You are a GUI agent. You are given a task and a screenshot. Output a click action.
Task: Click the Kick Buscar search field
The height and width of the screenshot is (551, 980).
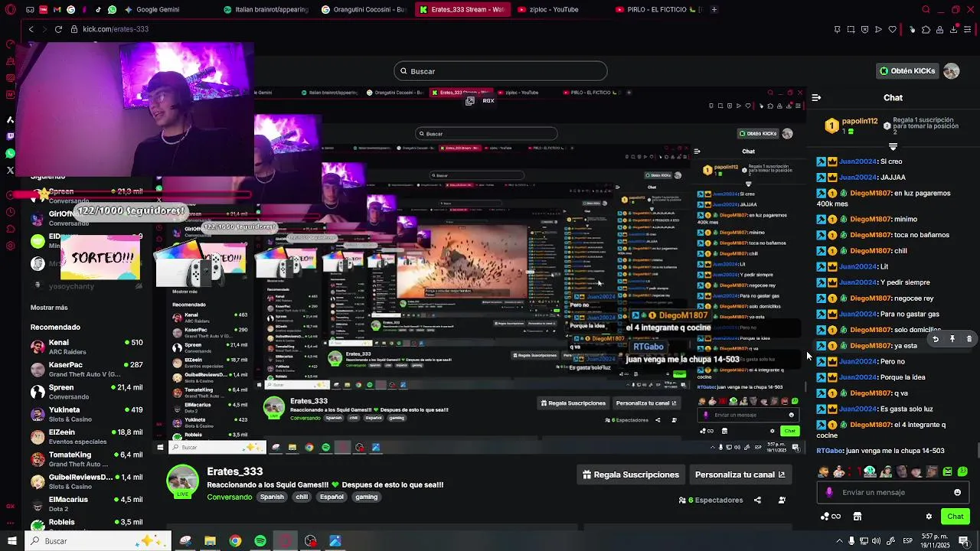(501, 71)
